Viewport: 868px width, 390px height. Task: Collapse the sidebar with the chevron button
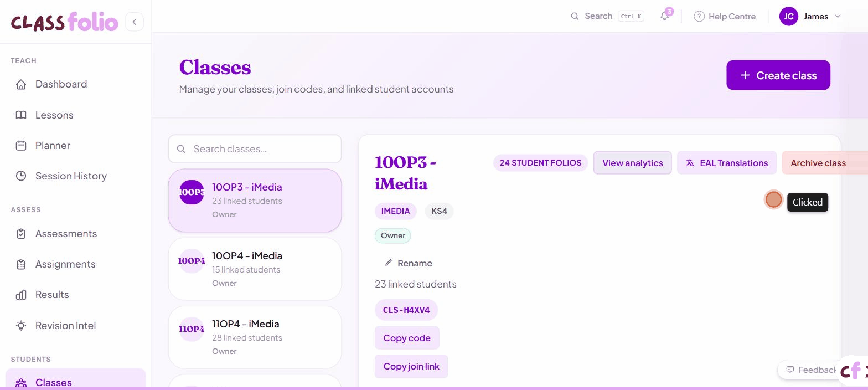[134, 22]
